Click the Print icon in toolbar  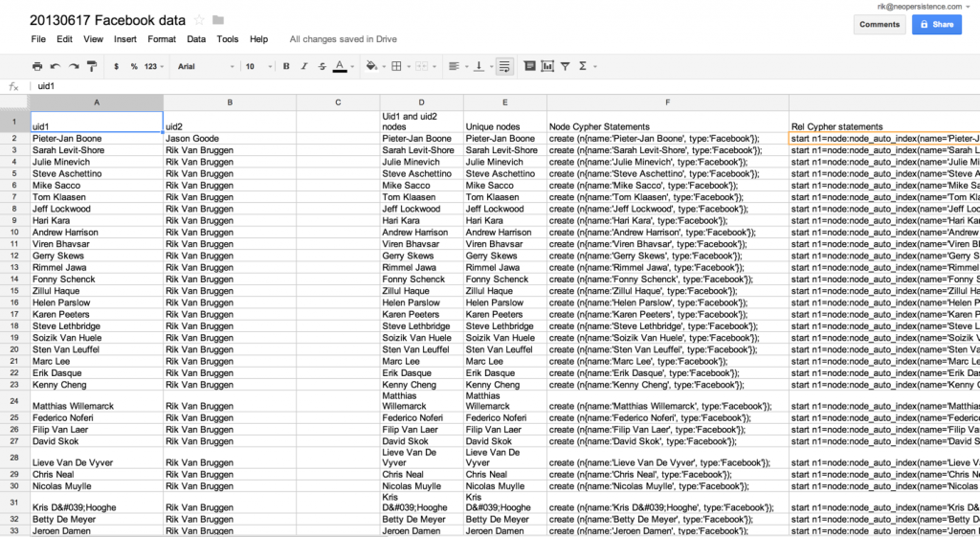point(37,66)
